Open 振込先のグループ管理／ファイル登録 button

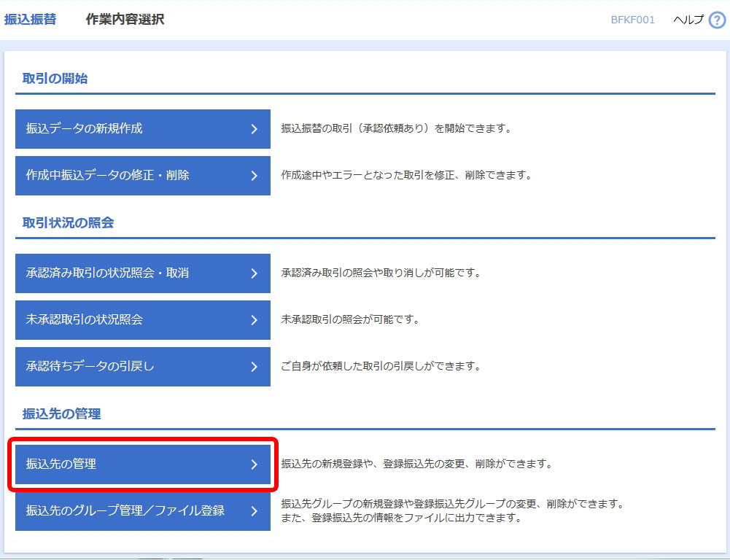click(142, 510)
